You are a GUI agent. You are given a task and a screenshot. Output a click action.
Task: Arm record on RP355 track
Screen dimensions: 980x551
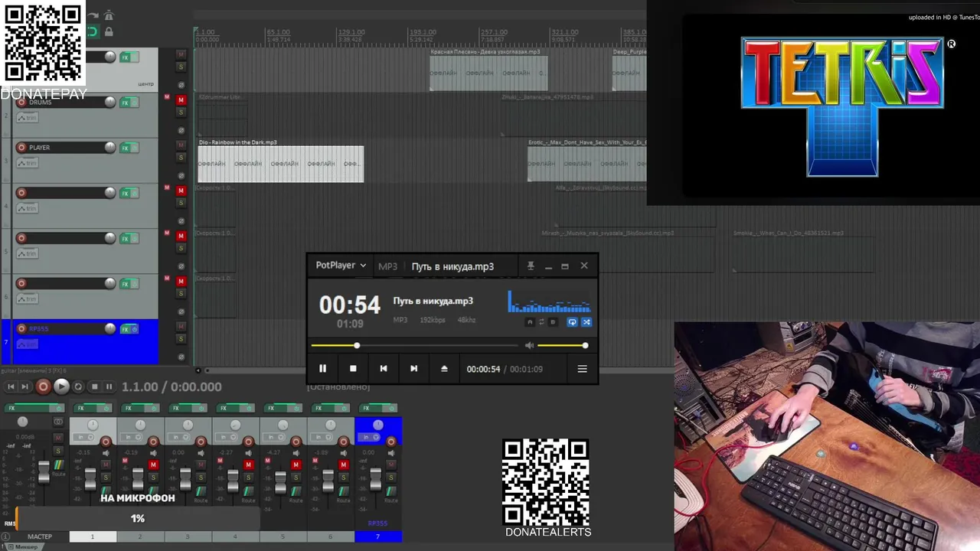click(x=21, y=329)
